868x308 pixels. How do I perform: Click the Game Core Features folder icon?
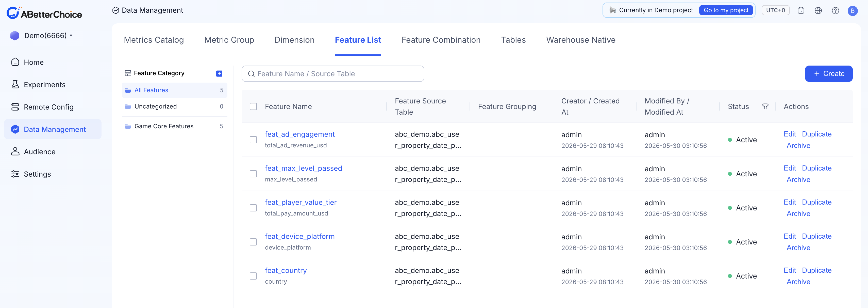pos(128,126)
